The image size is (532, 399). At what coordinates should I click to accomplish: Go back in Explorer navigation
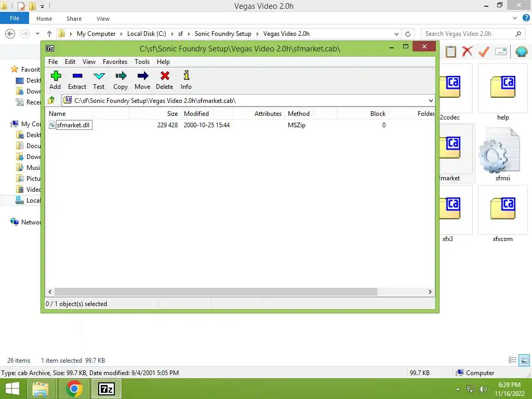coord(10,34)
